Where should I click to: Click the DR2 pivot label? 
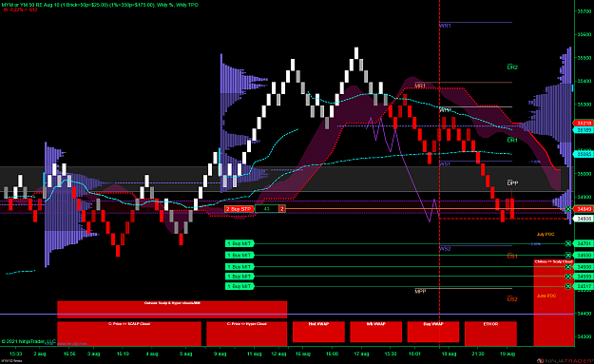pyautogui.click(x=512, y=67)
